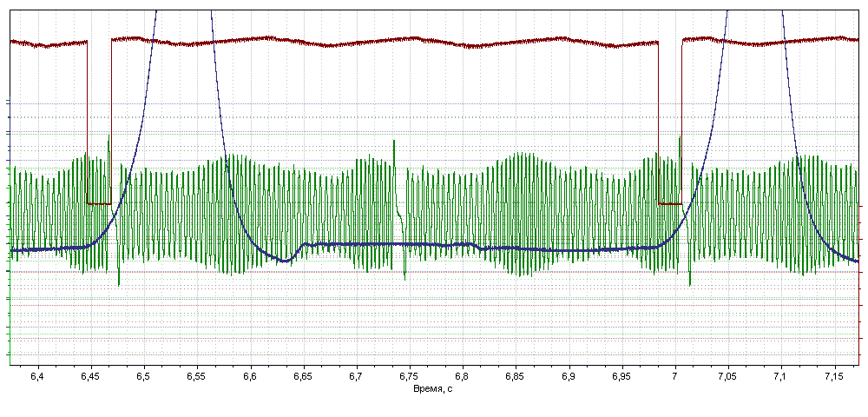Select the 6,45 tick label
The height and width of the screenshot is (417, 868).
click(x=91, y=376)
